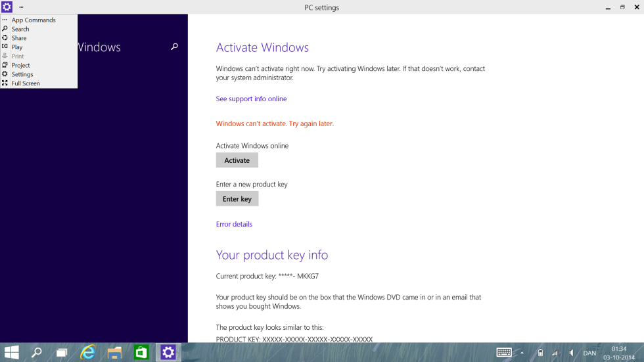
Task: Open the touch keyboard icon in tray
Action: [x=504, y=353]
